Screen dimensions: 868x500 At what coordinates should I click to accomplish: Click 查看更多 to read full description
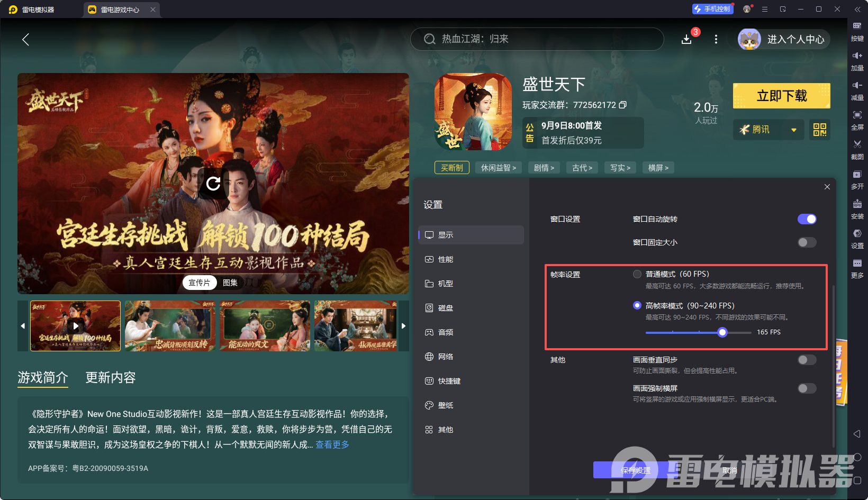click(332, 444)
